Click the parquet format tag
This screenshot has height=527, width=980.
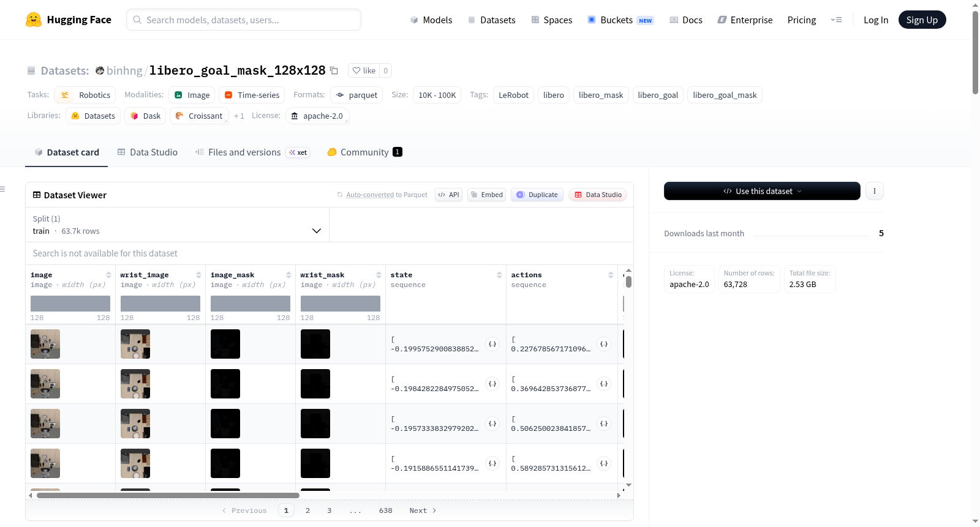[x=356, y=95]
